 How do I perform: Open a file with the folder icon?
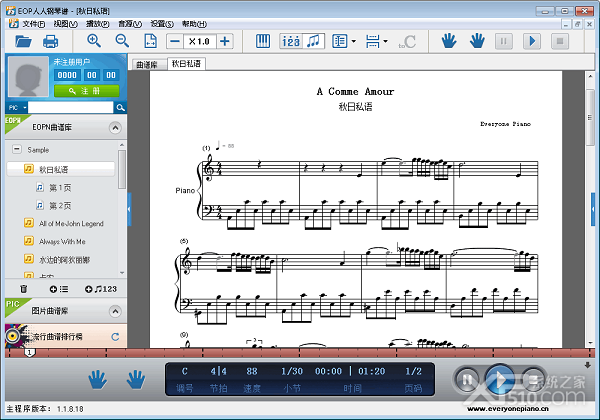pyautogui.click(x=23, y=41)
